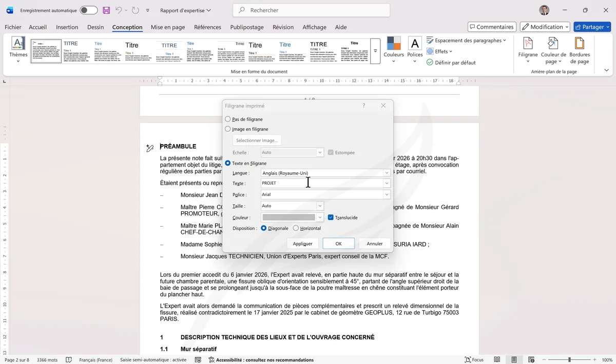The height and width of the screenshot is (364, 616).
Task: Switch to the Mise en page tab
Action: 168,27
